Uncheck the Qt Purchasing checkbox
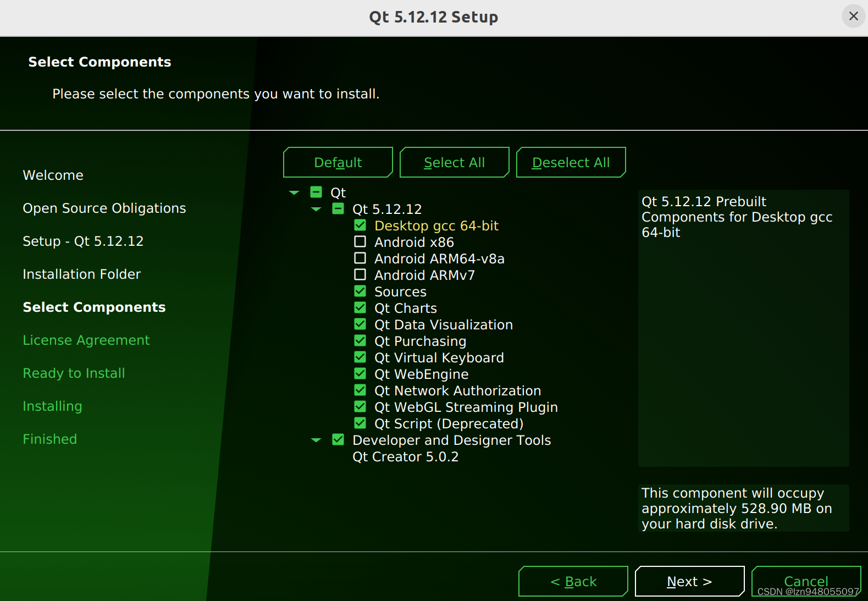868x601 pixels. pyautogui.click(x=360, y=340)
